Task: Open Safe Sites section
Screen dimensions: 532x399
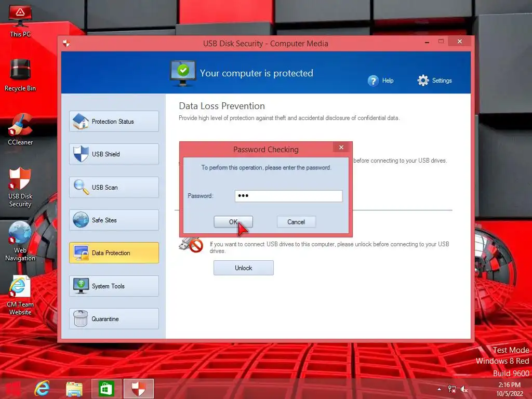Action: (x=114, y=220)
